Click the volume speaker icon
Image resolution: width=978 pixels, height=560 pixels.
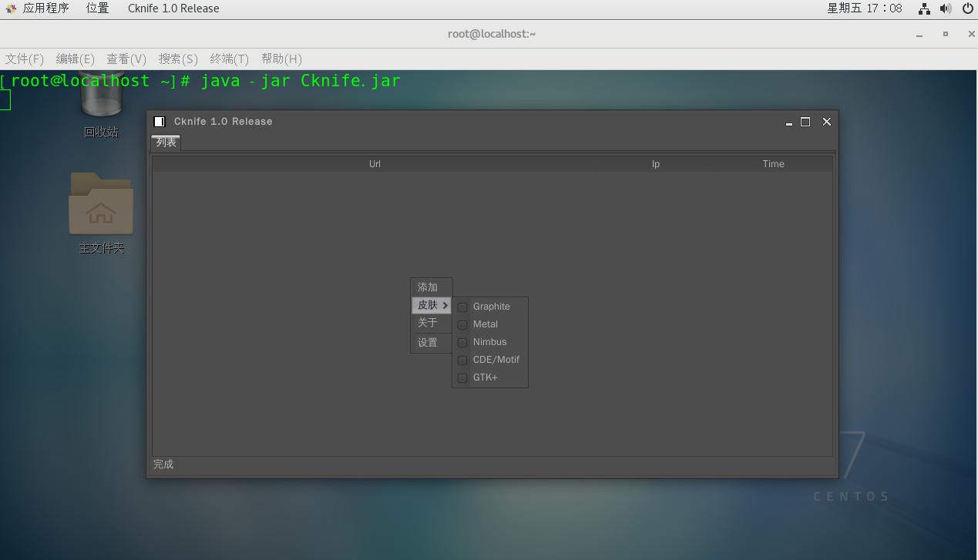coord(946,8)
